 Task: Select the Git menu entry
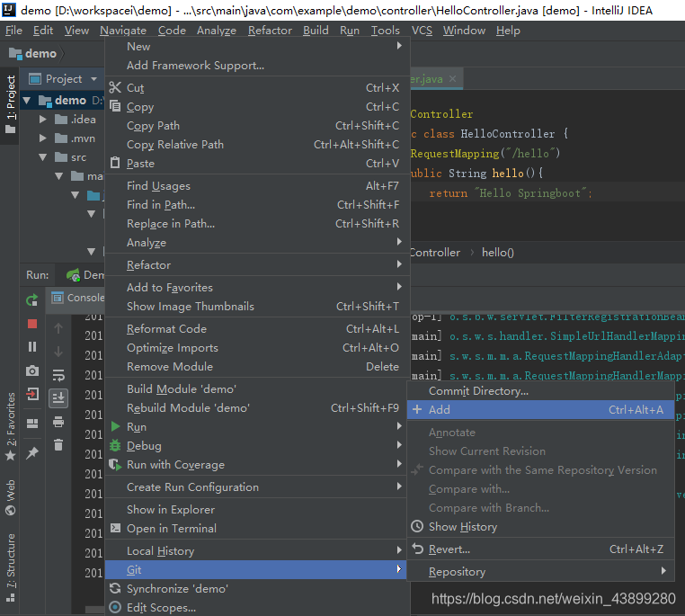pos(257,570)
